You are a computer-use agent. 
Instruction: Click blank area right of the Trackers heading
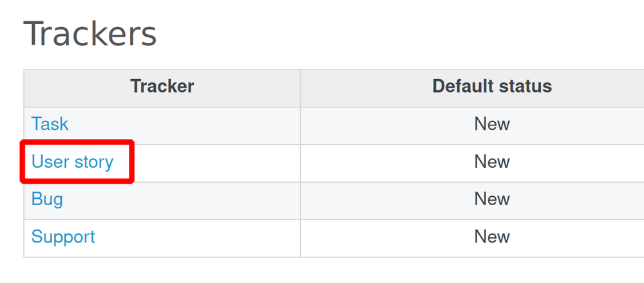coord(386,33)
